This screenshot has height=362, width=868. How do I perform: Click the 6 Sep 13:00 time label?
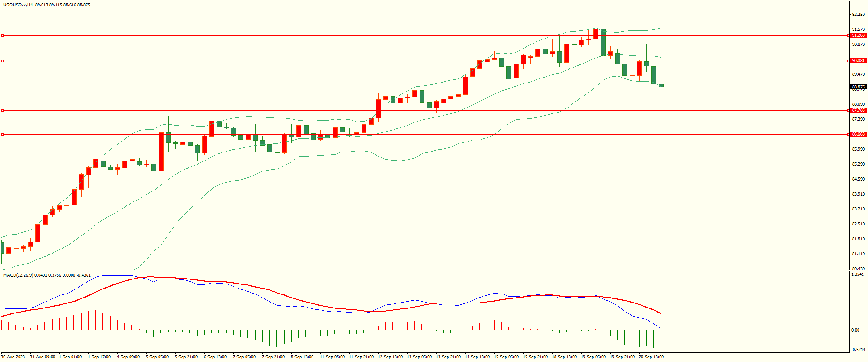pos(215,357)
